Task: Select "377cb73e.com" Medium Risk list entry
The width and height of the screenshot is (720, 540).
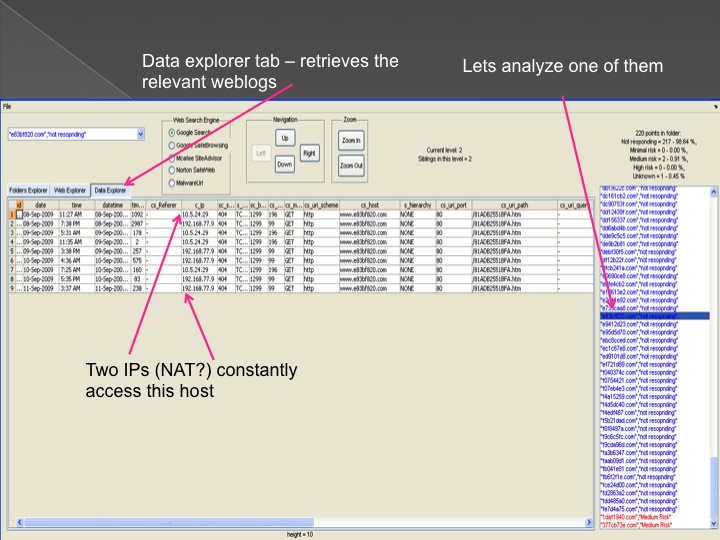Action: point(636,525)
